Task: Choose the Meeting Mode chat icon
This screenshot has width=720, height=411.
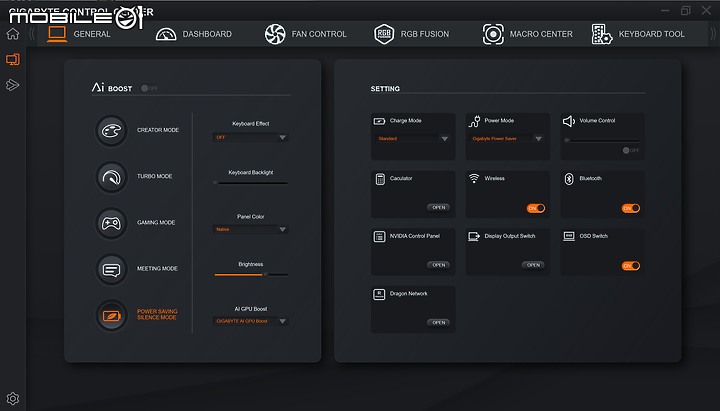Action: [111, 270]
